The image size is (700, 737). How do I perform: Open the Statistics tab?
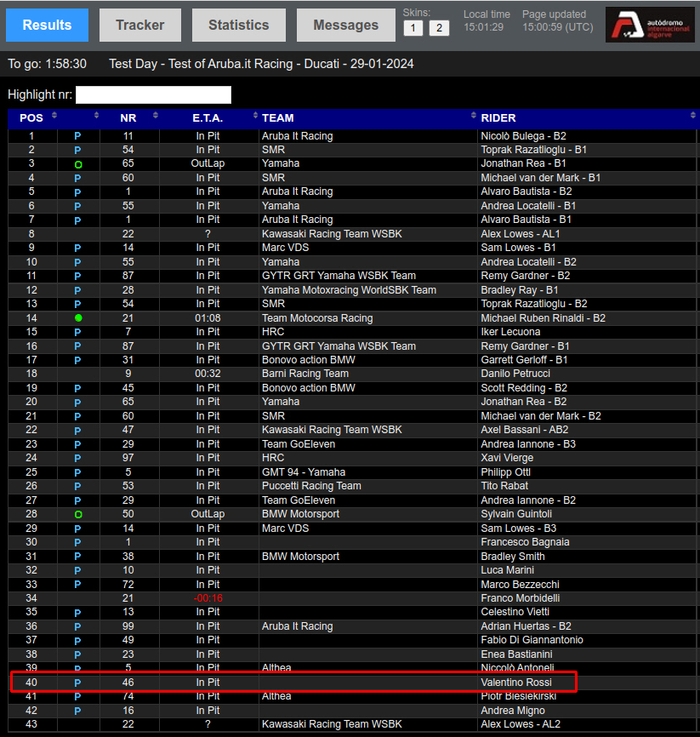(x=238, y=26)
